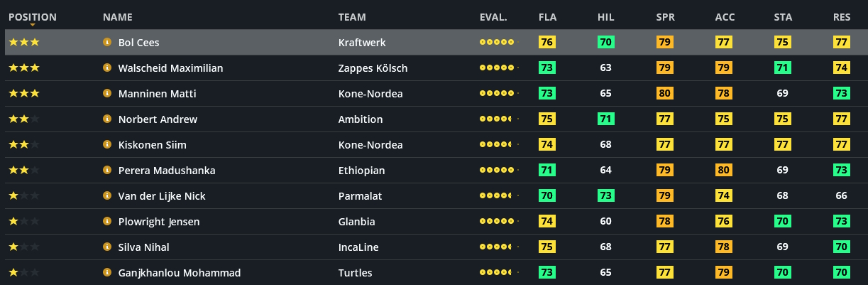Screen dimensions: 868x285
Task: Sort the list by SPR header
Action: [x=666, y=17]
